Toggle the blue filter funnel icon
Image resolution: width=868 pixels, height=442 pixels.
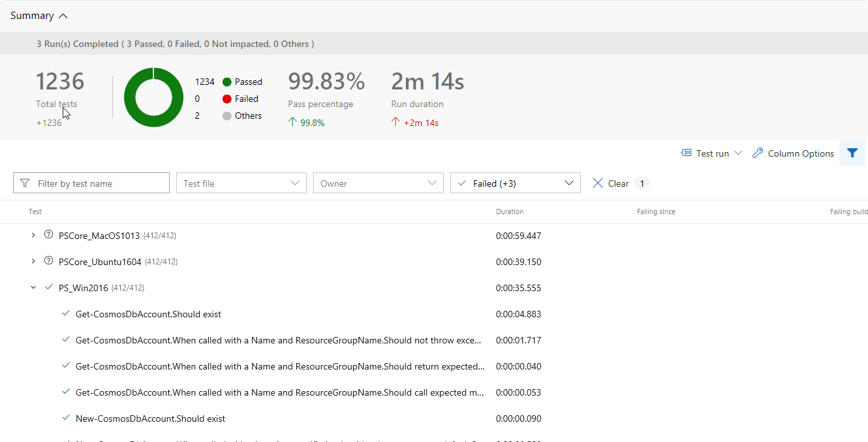coord(852,153)
